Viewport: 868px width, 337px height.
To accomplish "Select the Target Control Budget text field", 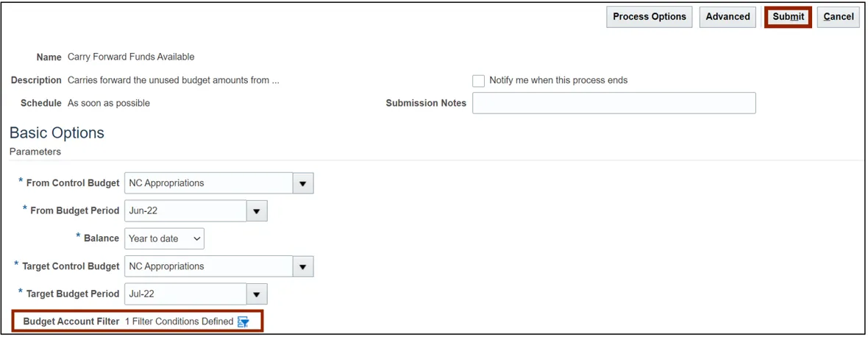I will click(209, 266).
